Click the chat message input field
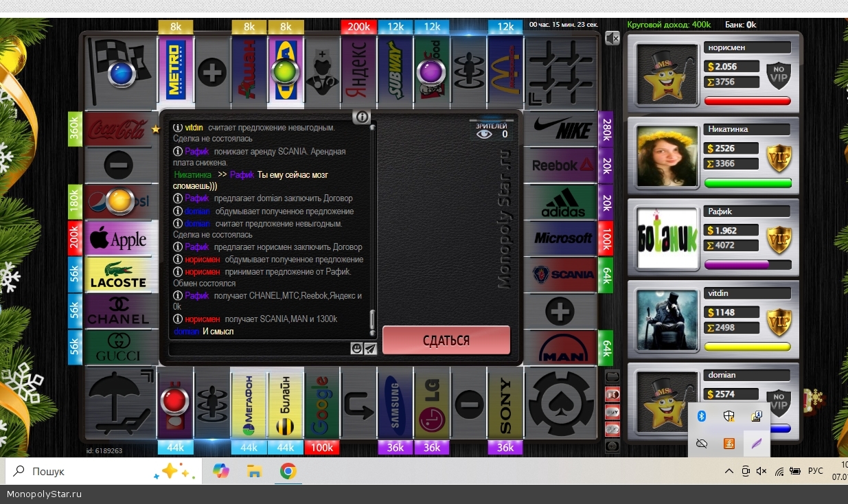848x504 pixels. 259,349
